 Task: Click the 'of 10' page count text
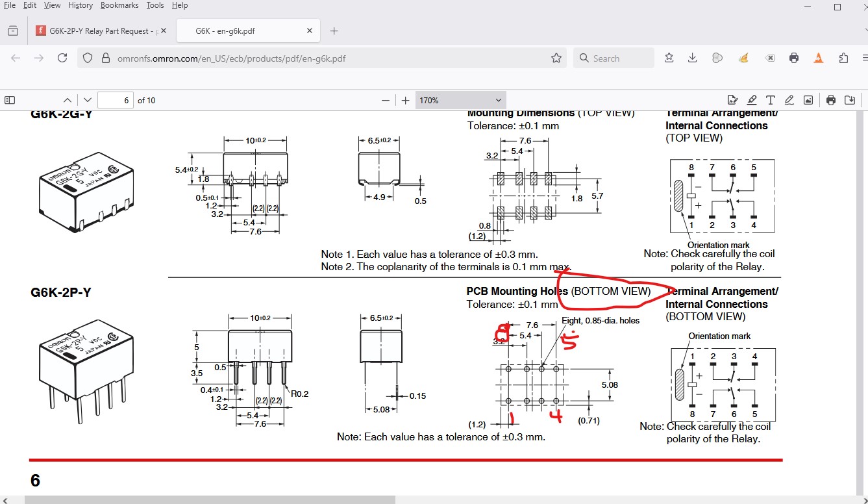click(146, 100)
